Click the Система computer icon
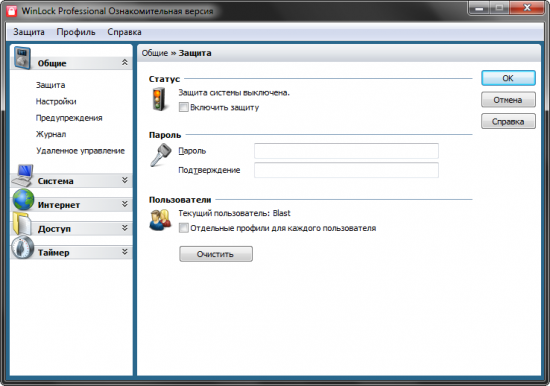The width and height of the screenshot is (550, 386). (x=23, y=175)
